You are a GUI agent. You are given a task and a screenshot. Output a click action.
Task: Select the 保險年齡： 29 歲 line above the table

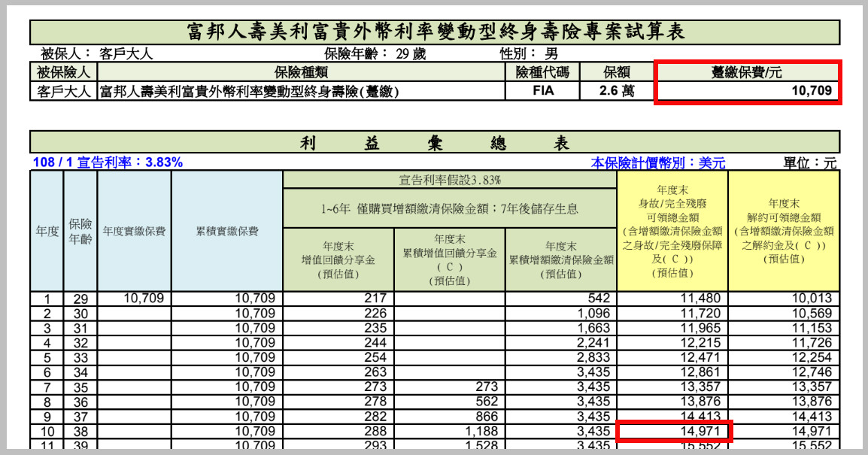[375, 53]
